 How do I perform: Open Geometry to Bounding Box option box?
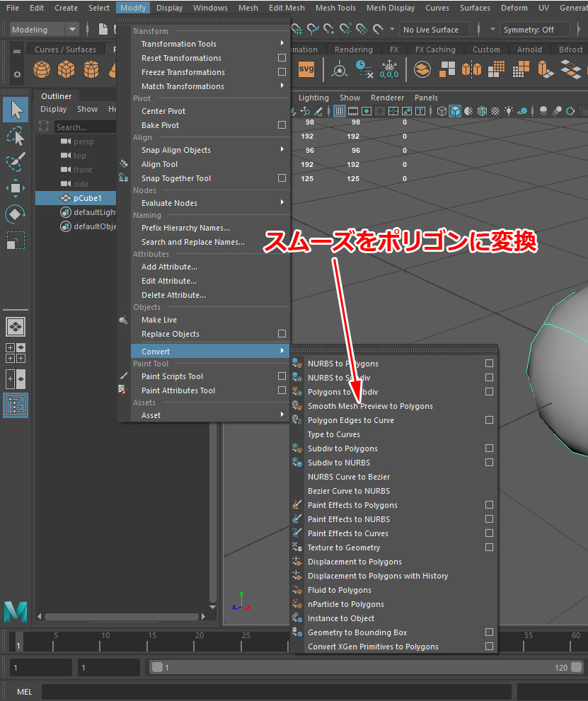coord(489,632)
